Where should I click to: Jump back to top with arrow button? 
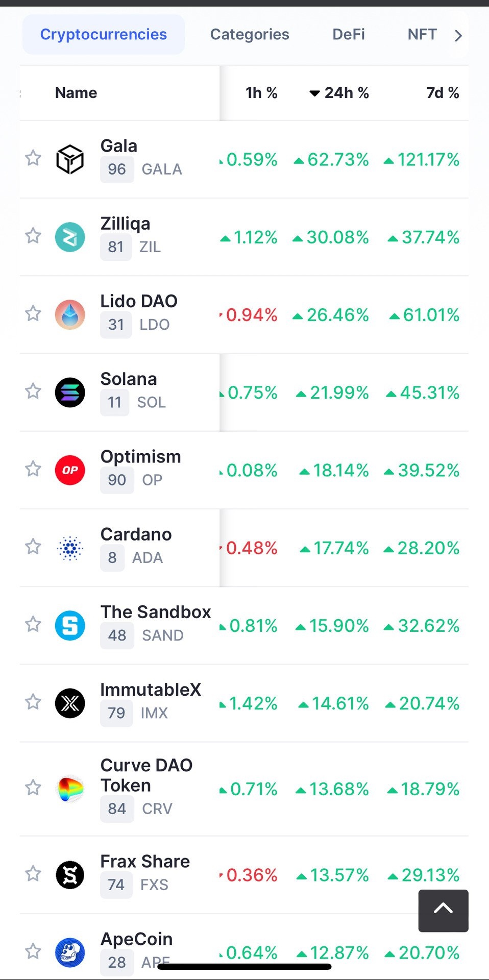click(443, 911)
